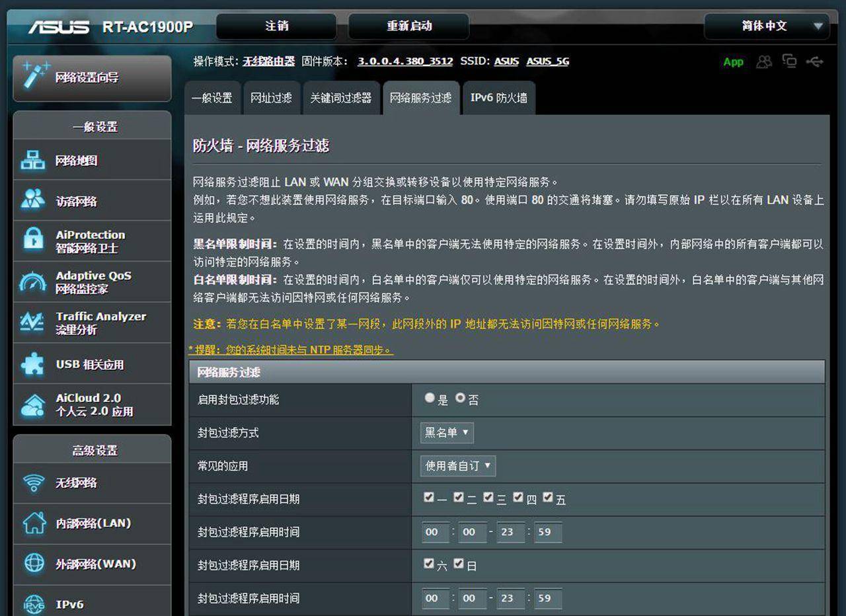Uncheck the 三 weekday checkbox

click(x=488, y=496)
